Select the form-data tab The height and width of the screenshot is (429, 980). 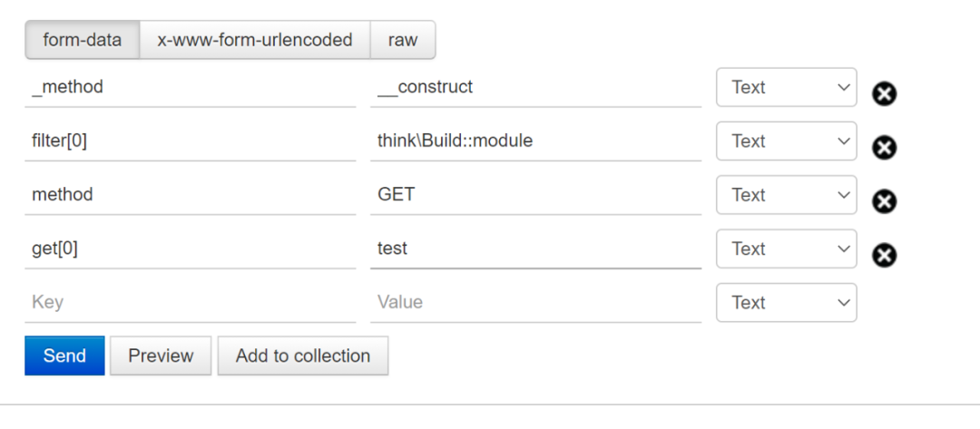click(82, 40)
